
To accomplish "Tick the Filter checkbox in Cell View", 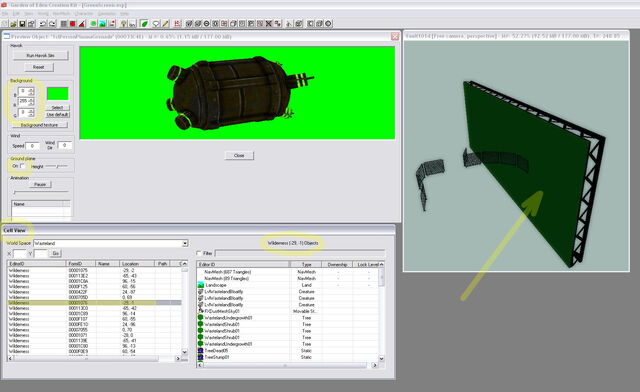I will click(x=199, y=253).
